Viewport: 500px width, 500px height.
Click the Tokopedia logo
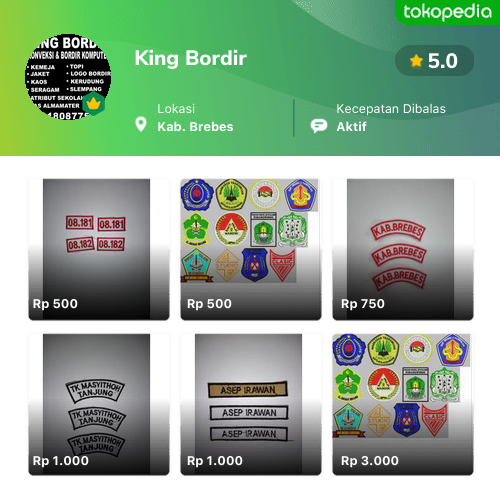tap(447, 12)
